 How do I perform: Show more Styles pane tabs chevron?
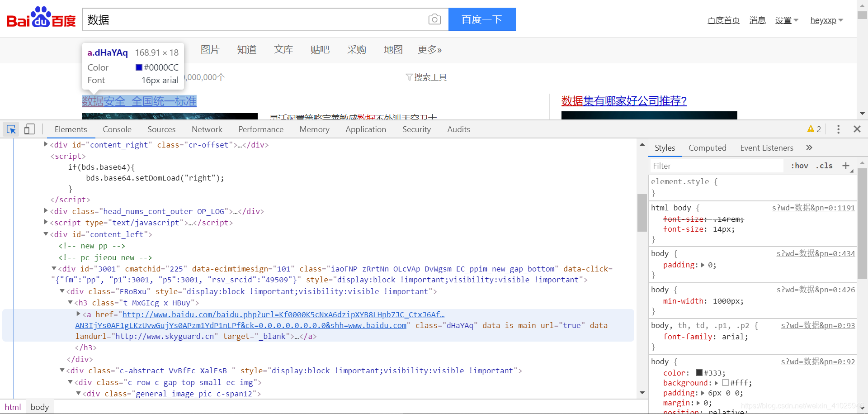(x=809, y=148)
